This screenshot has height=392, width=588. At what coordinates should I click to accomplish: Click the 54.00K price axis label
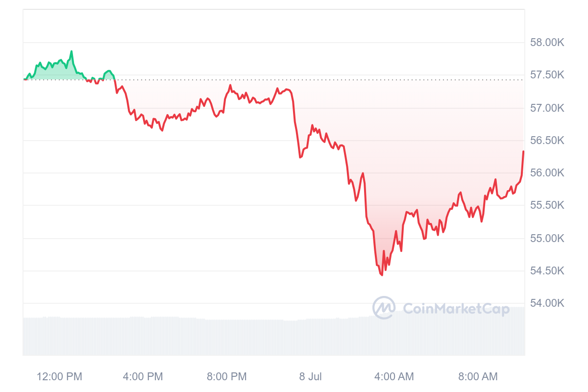(x=547, y=303)
